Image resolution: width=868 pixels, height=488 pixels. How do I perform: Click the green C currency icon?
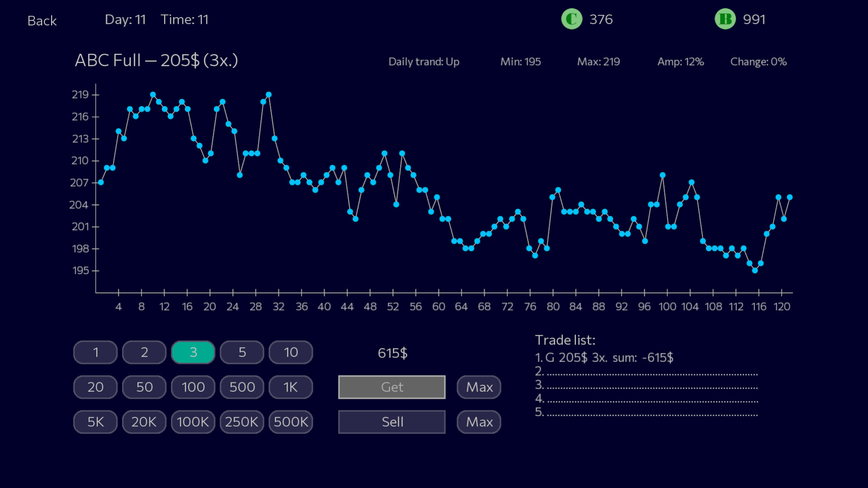coord(571,19)
